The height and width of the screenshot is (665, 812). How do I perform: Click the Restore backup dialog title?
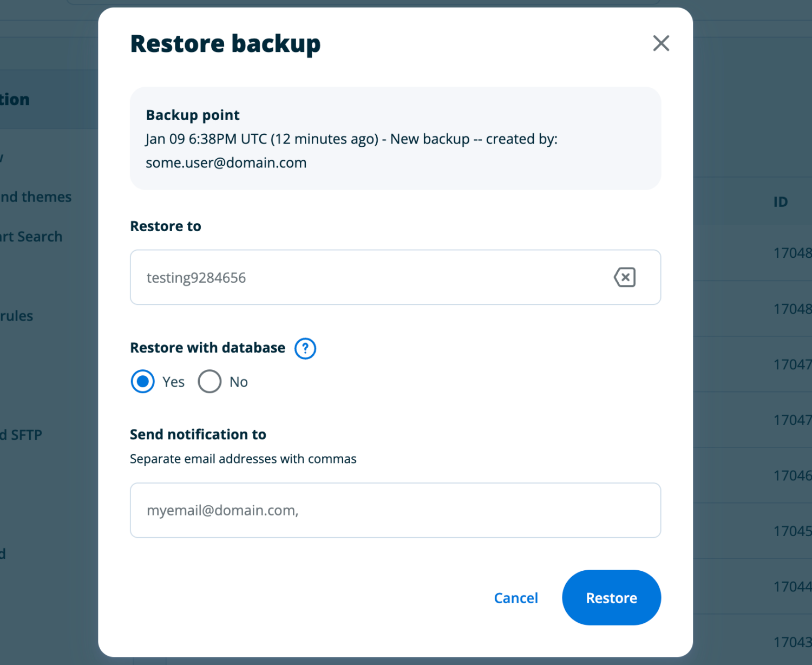(225, 43)
